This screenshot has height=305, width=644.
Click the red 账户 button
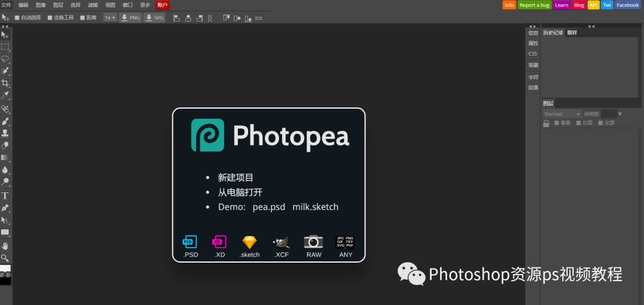point(163,5)
